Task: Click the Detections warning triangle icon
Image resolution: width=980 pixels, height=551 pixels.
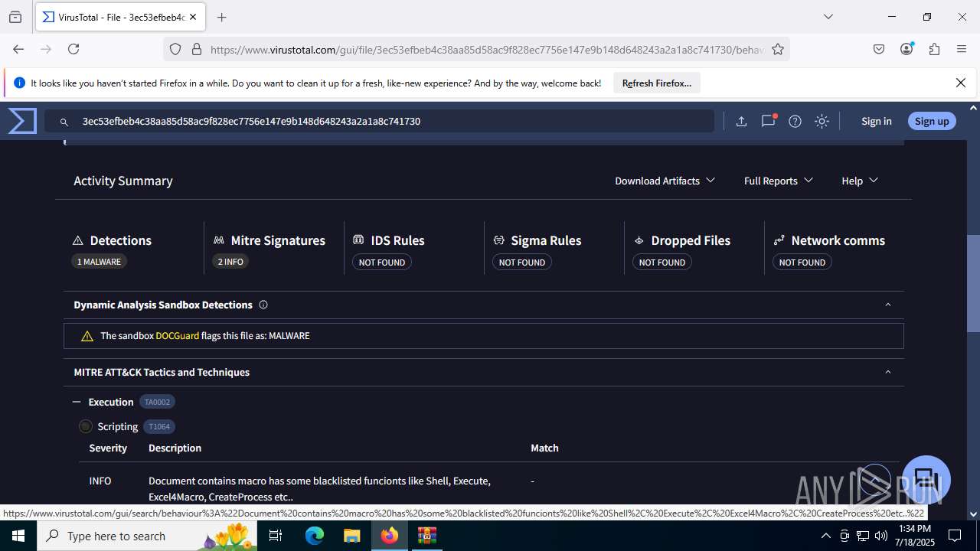Action: (x=78, y=240)
